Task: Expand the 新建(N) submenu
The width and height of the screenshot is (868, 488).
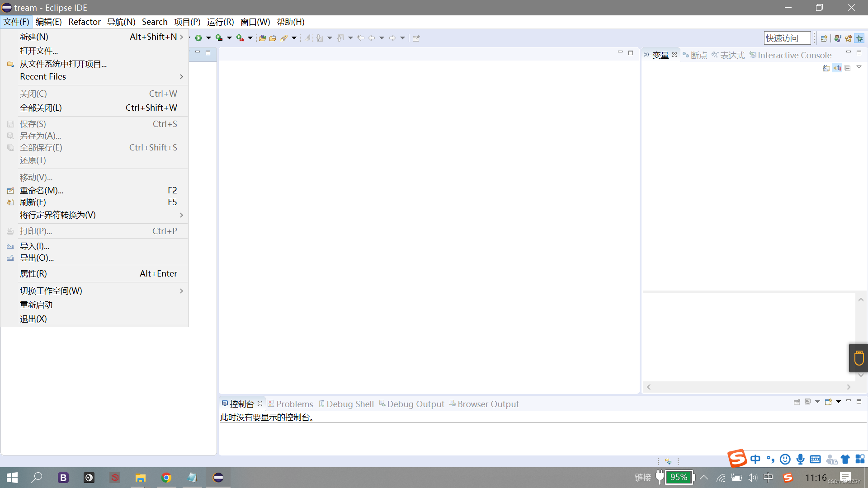Action: pyautogui.click(x=95, y=37)
